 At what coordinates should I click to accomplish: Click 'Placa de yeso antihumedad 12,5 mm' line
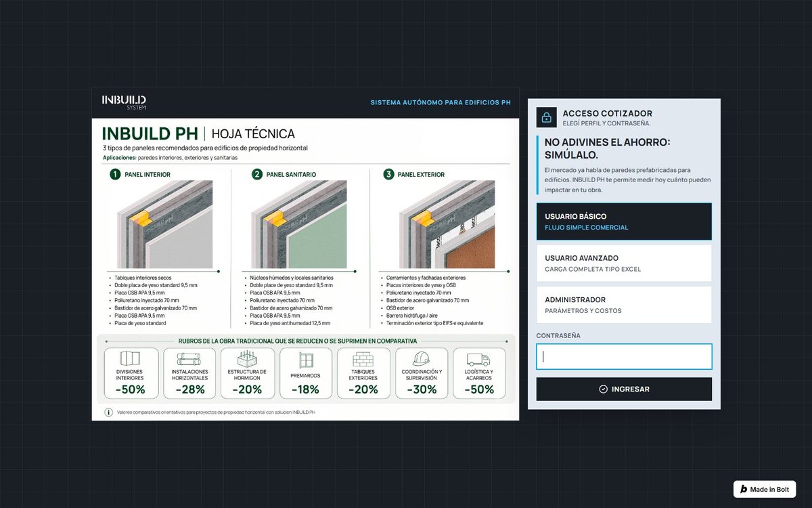tap(290, 323)
